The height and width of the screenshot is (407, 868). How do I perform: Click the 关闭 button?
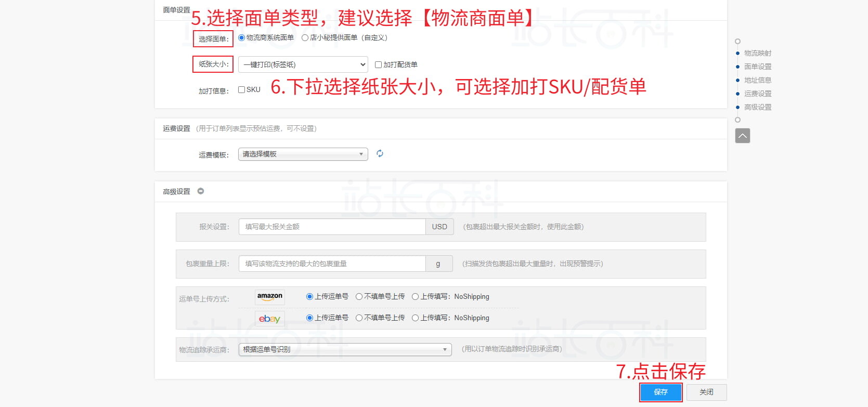[x=706, y=392]
